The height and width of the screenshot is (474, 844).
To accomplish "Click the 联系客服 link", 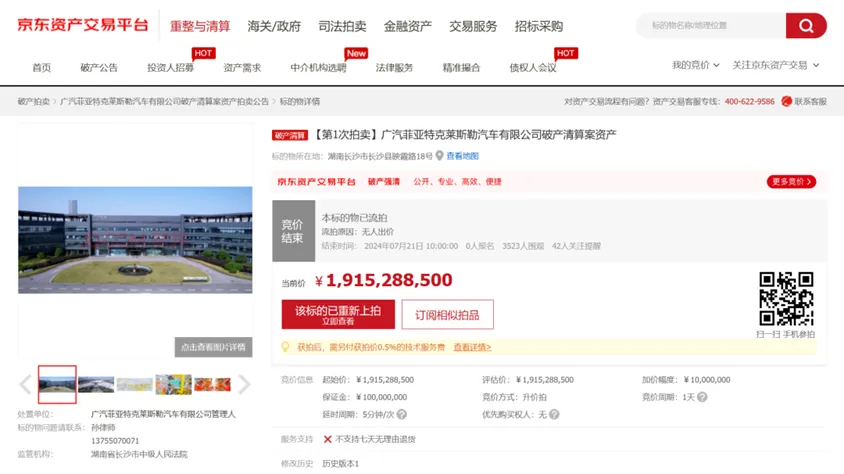I will pyautogui.click(x=810, y=101).
